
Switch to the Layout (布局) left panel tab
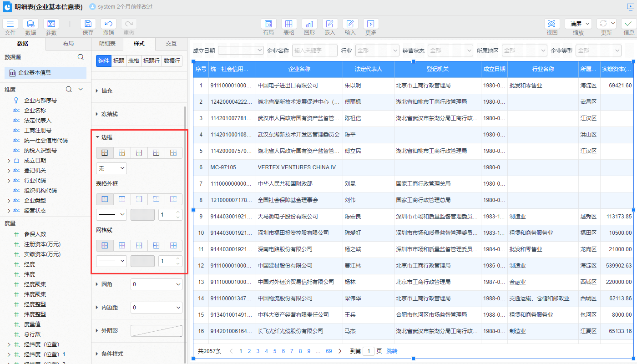[68, 44]
